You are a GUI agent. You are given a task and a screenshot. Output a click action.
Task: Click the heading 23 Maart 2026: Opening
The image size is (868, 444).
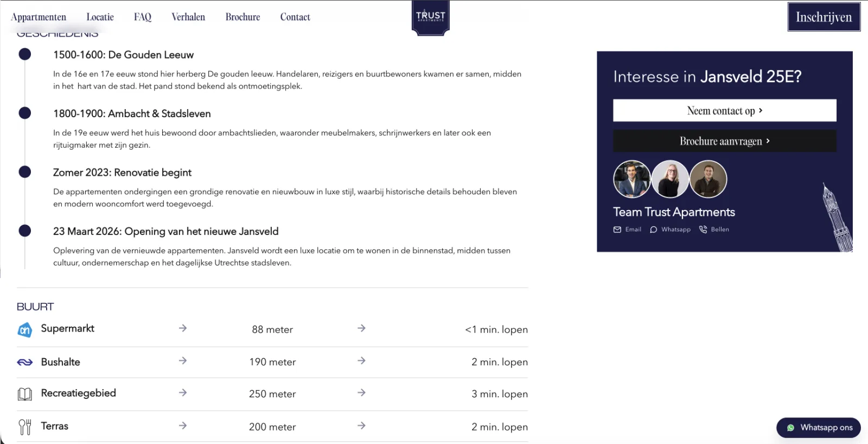coord(165,231)
